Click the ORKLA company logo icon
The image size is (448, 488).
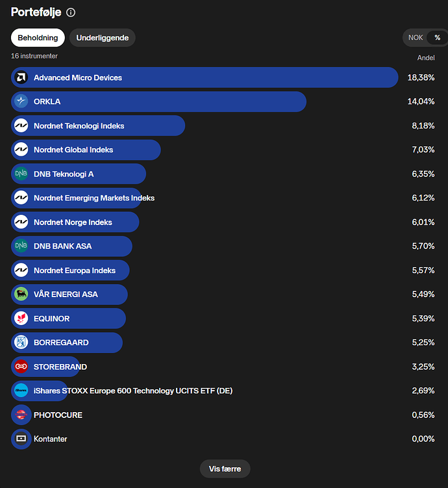21,102
